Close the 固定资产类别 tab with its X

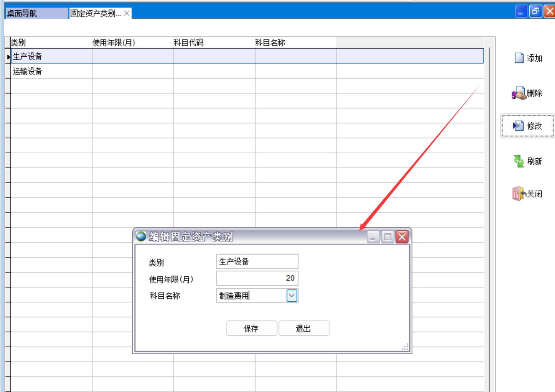127,14
